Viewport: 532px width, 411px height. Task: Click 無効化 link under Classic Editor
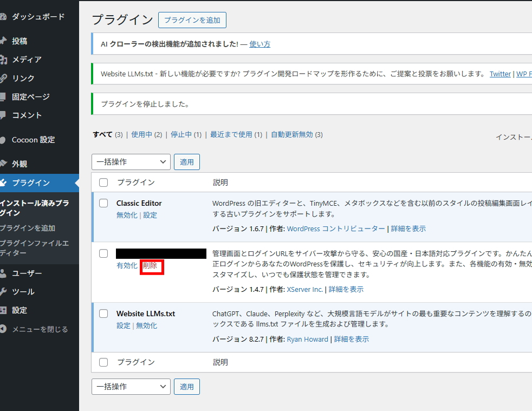127,215
